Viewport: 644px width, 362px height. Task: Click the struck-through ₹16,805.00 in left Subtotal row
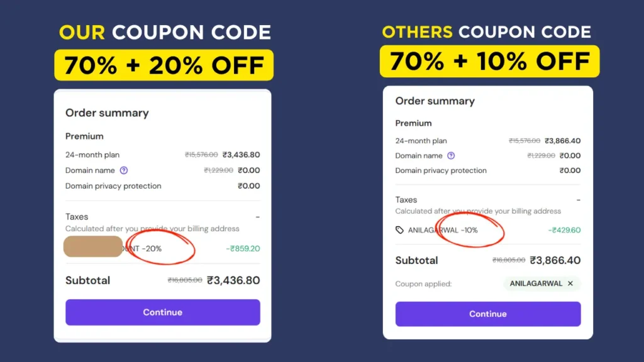point(185,280)
